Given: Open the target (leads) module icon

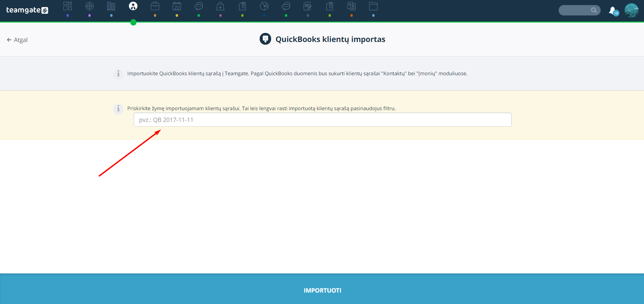Looking at the screenshot, I should [89, 6].
